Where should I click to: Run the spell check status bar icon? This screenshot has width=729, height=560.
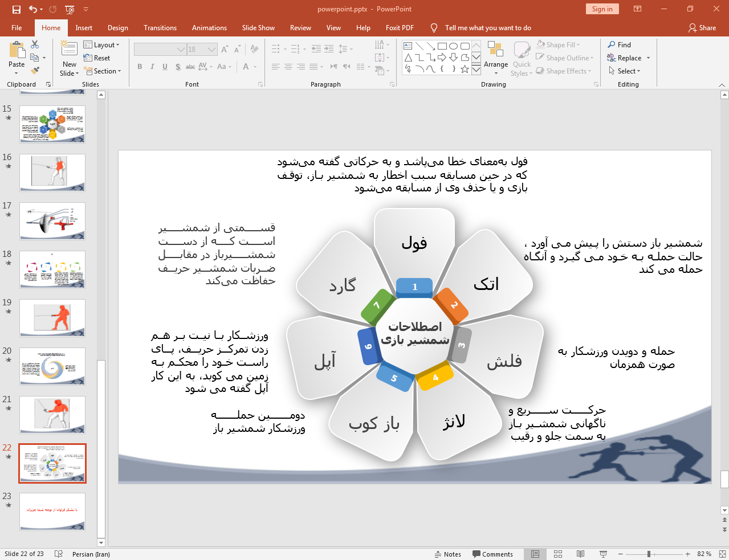click(58, 554)
